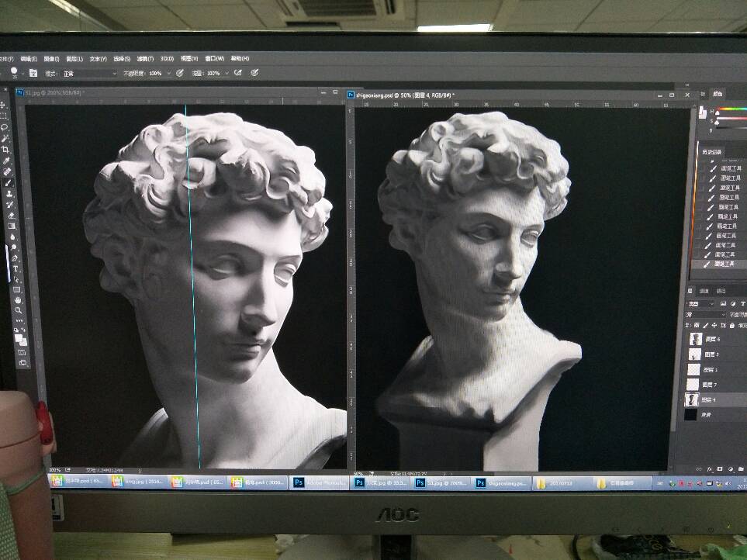Select the 图层 6 layer thumbnail
This screenshot has height=560, width=747.
[696, 339]
